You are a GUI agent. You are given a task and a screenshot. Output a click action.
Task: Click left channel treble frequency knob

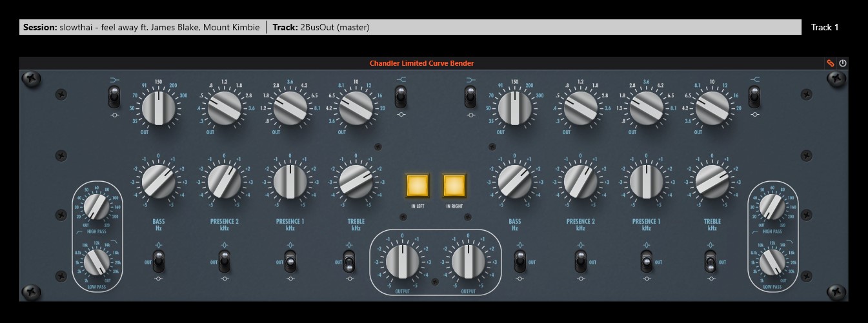pos(356,108)
